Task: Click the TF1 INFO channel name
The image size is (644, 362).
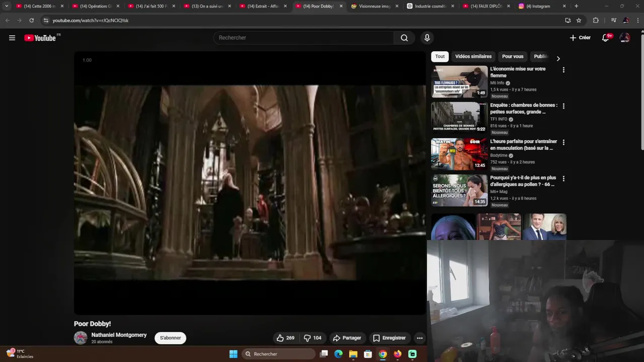Action: click(x=499, y=119)
